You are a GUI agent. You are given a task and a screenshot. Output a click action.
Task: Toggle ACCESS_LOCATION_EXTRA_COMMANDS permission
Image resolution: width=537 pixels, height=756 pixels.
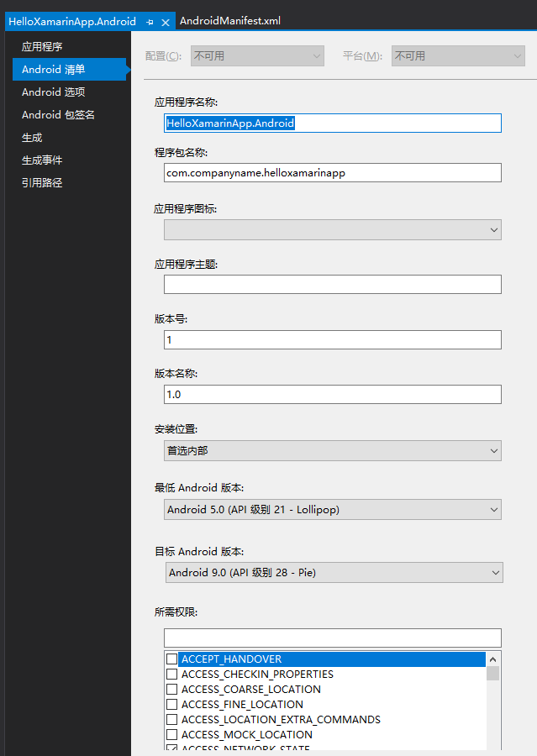coord(171,719)
